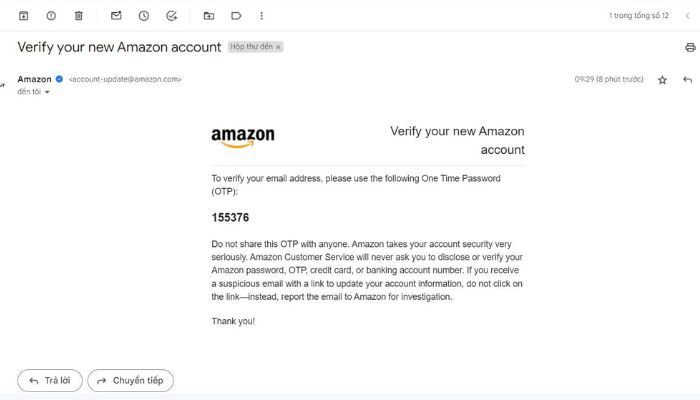The height and width of the screenshot is (400, 700).
Task: Open the three-dot More options menu
Action: click(x=262, y=16)
